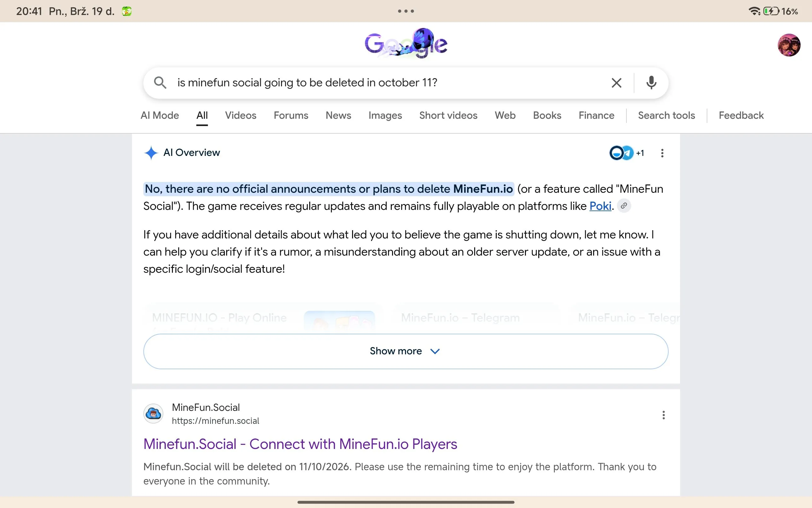
Task: Click the https://minefun.social URL
Action: tap(215, 421)
